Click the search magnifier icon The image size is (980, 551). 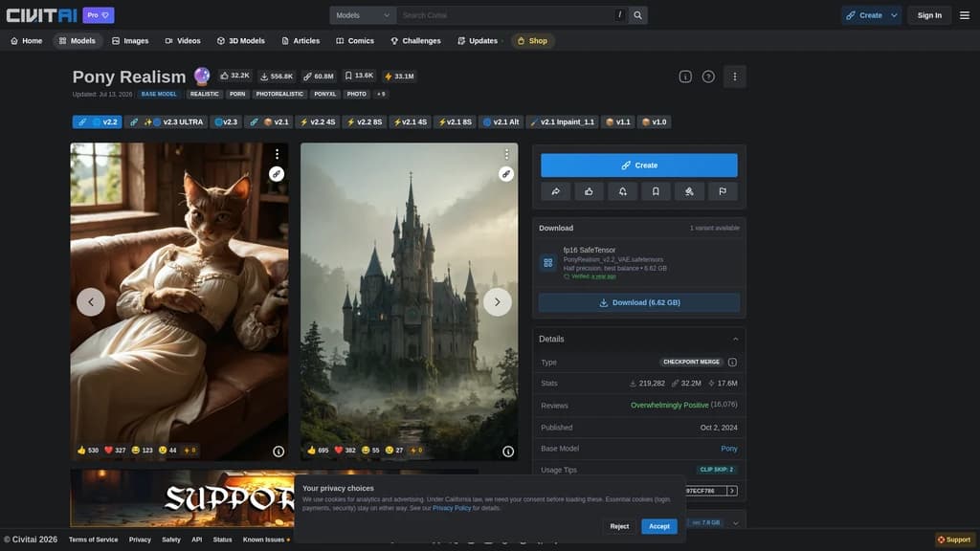637,15
